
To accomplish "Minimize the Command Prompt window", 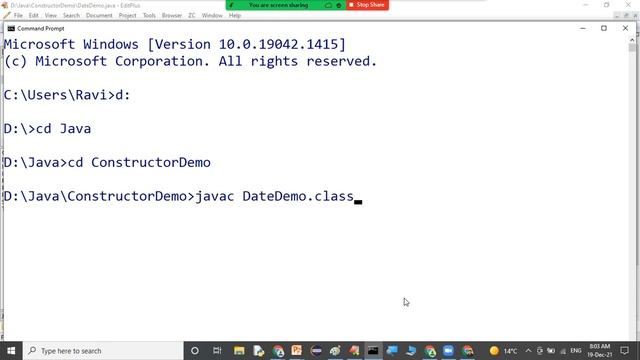I will point(583,28).
